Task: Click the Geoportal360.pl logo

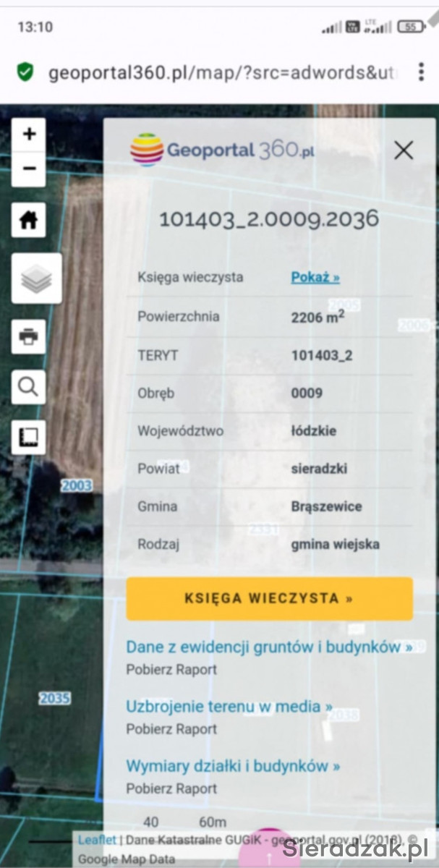Action: coord(222,150)
